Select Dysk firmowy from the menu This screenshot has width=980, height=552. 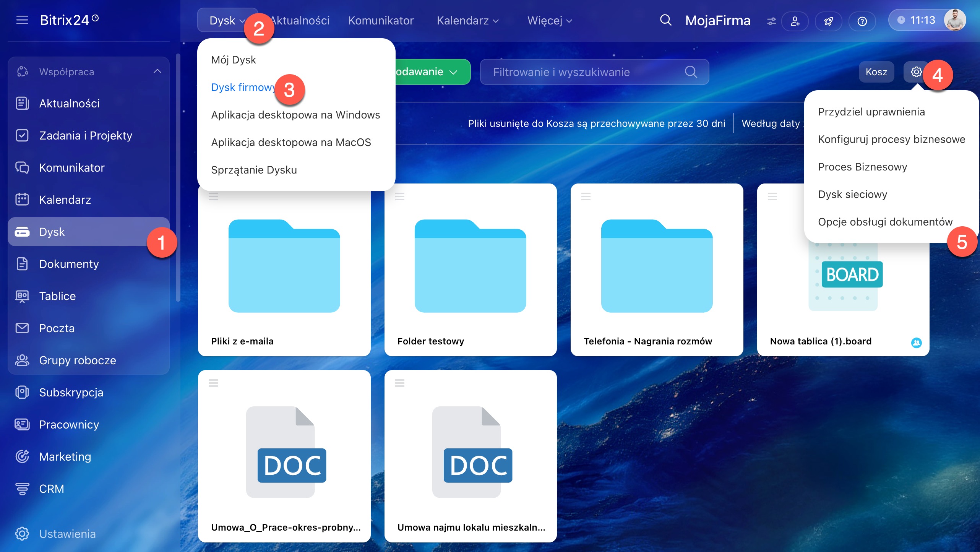coord(243,87)
